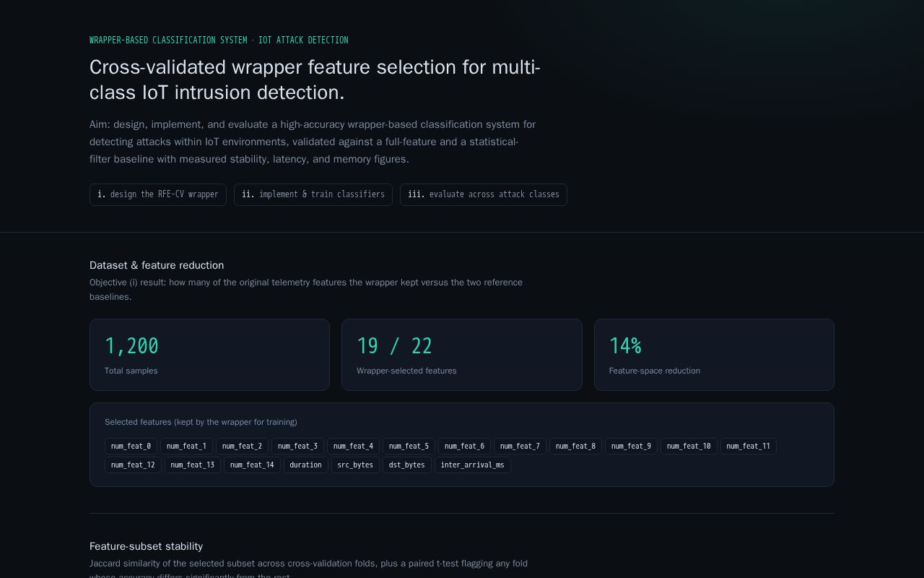Click the inter_arrival_ms feature tag
The width and height of the screenshot is (924, 578).
point(473,465)
